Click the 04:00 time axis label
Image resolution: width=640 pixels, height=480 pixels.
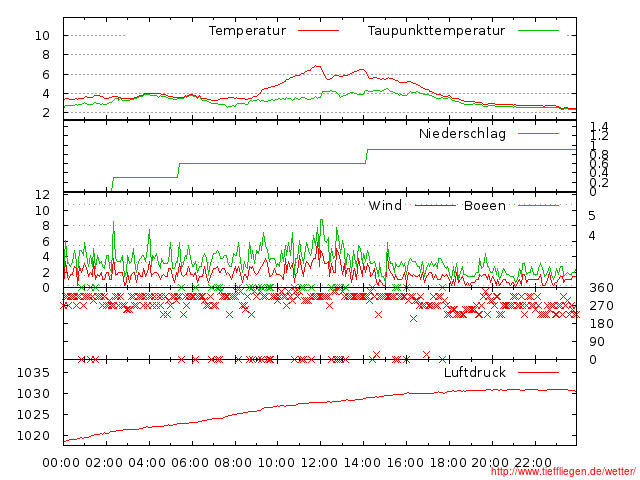pyautogui.click(x=147, y=463)
